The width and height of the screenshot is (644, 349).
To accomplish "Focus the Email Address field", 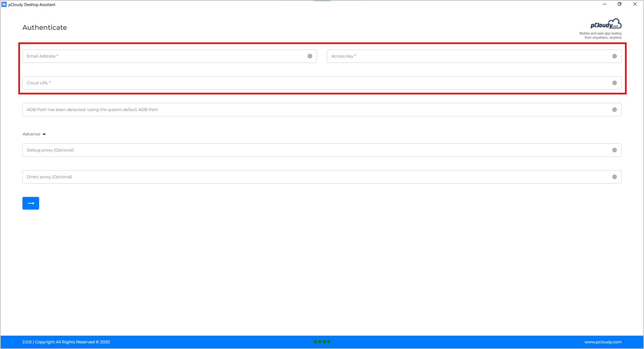I will coord(169,56).
